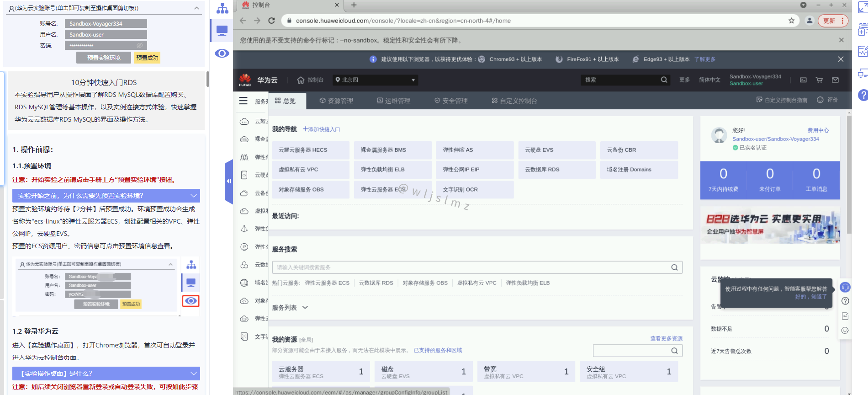Click the 更新 Chrome update button
The image size is (868, 395).
pos(833,21)
